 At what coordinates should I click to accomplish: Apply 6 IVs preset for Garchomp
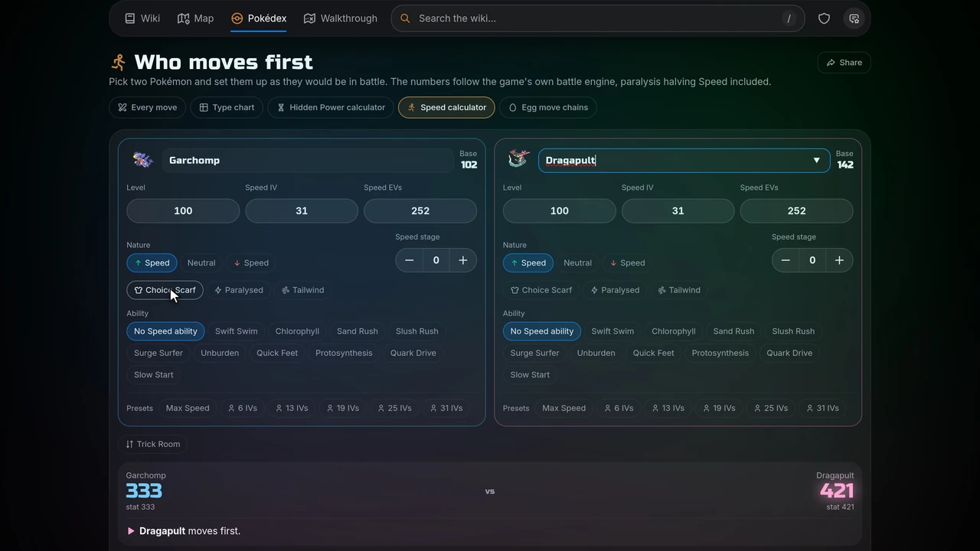pos(242,408)
